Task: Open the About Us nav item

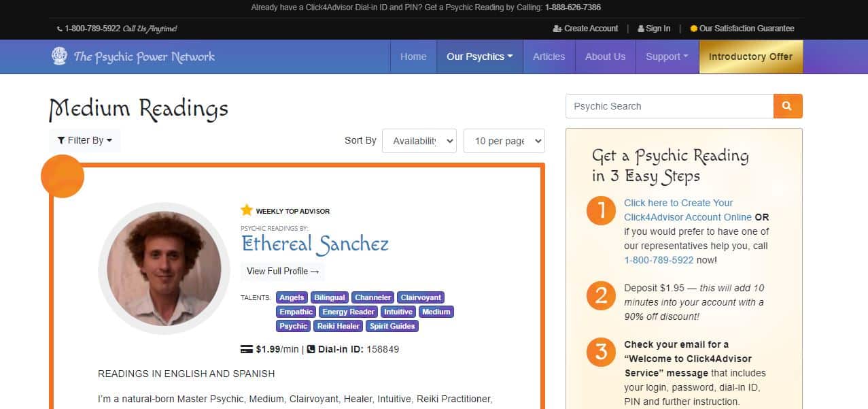Action: coord(606,56)
